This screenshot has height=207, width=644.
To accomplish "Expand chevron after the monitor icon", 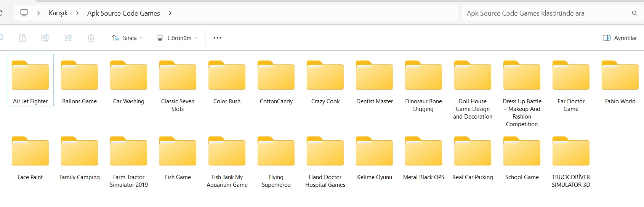I will coord(38,13).
